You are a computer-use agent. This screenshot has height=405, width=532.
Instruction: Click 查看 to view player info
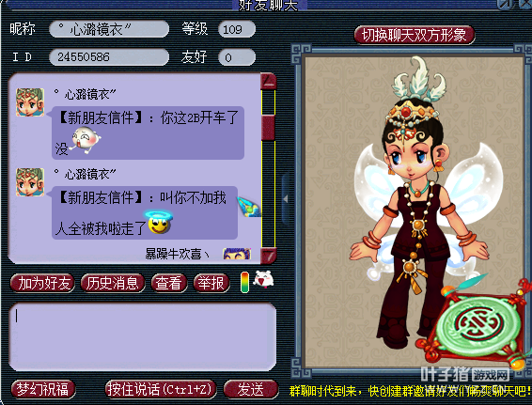coord(169,283)
